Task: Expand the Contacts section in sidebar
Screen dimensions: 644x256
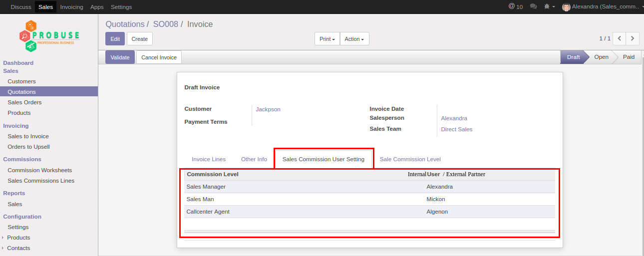Action: pyautogui.click(x=18, y=248)
